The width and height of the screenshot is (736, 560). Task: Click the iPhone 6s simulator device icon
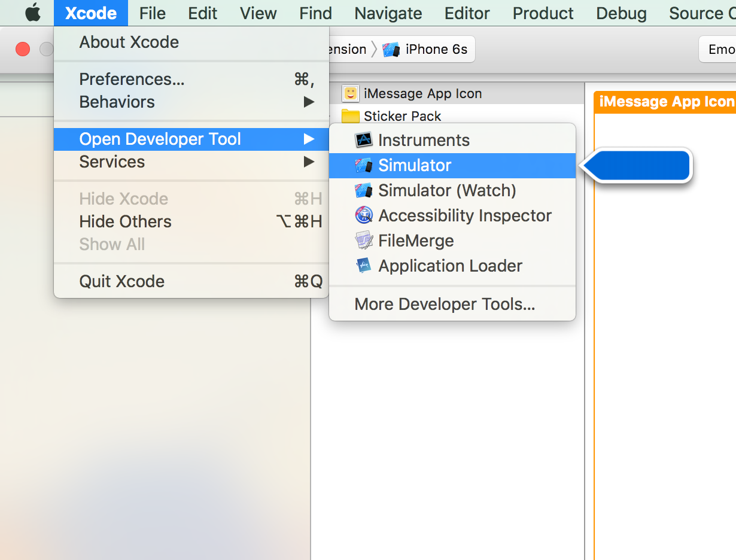pos(391,49)
